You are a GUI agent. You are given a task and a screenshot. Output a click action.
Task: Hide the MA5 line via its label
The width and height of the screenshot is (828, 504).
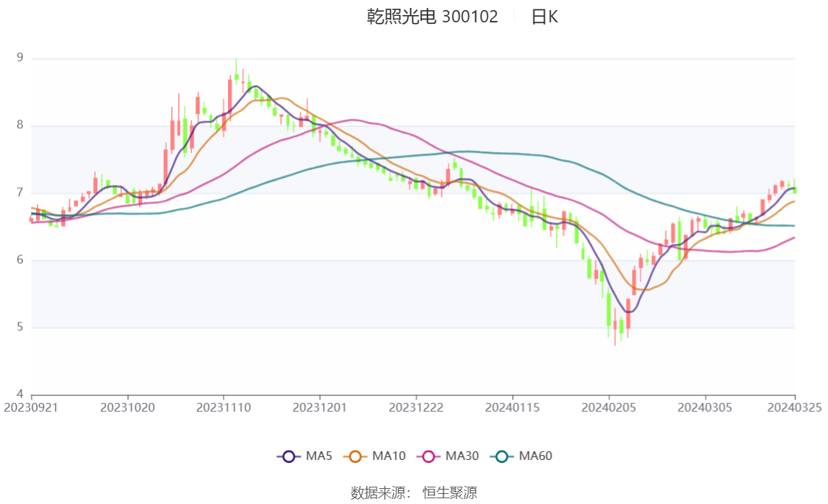pos(319,456)
